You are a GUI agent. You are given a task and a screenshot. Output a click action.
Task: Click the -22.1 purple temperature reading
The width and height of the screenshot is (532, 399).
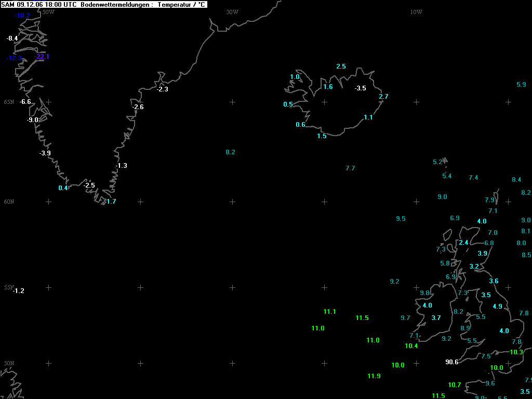(42, 57)
